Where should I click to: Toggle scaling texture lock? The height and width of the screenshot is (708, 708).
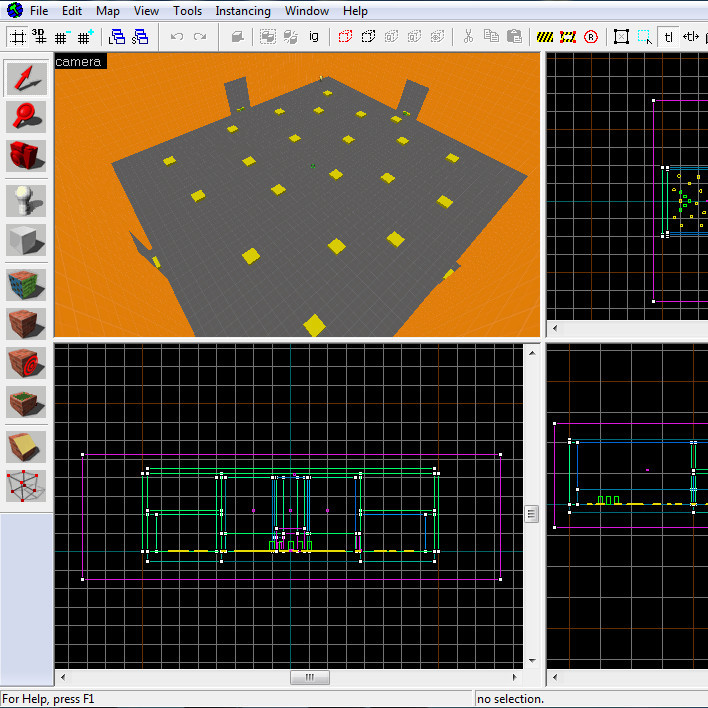(x=691, y=37)
